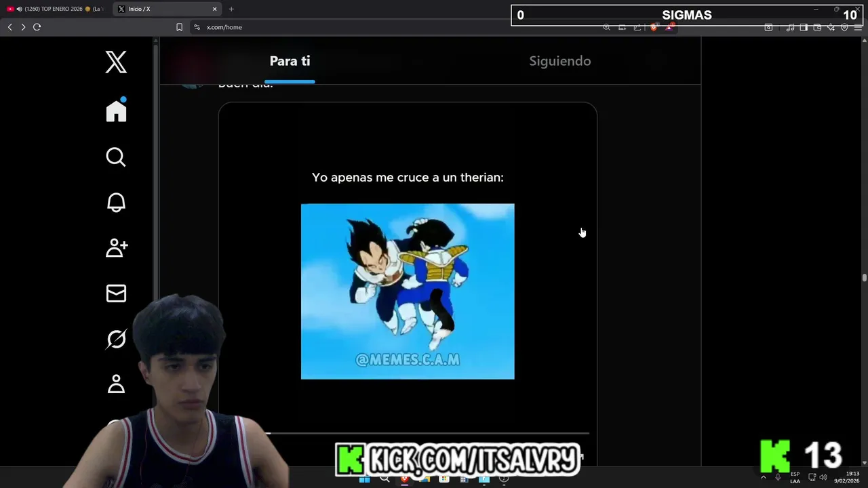
Task: Open the Home feed icon in sidebar
Action: point(116,110)
